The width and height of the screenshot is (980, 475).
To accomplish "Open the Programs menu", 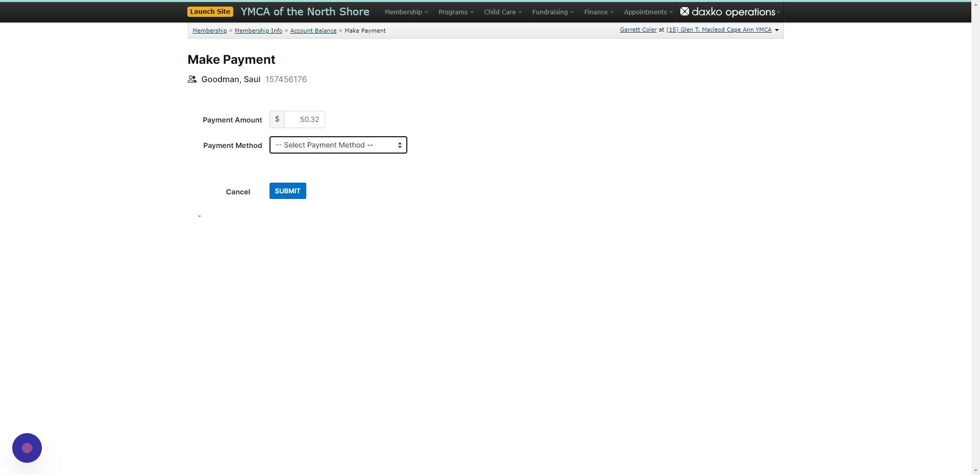I will pos(456,12).
